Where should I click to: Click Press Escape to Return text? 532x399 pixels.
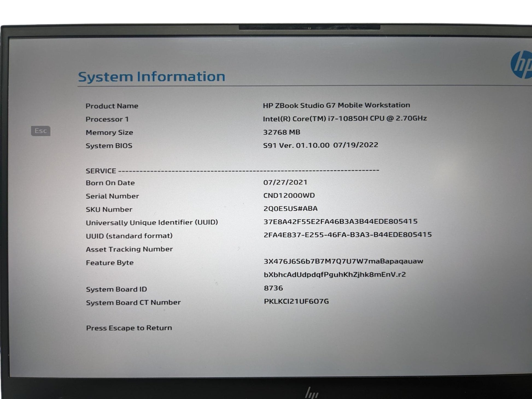pyautogui.click(x=129, y=328)
